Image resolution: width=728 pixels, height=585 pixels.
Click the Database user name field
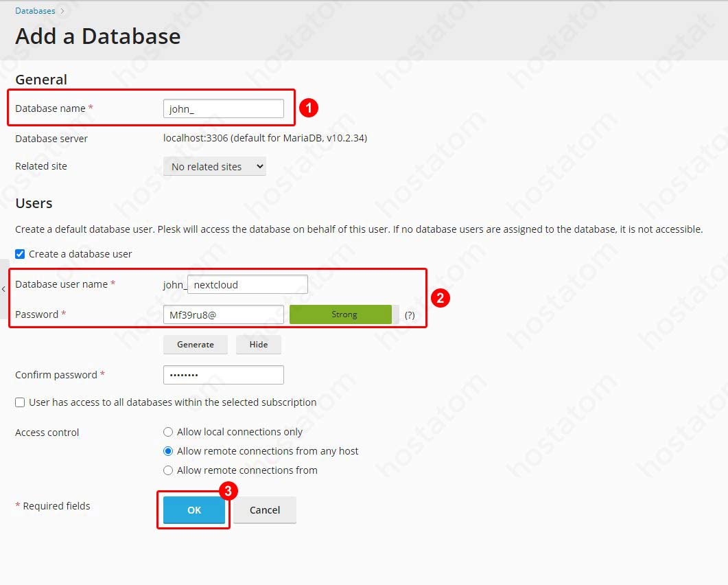point(247,284)
